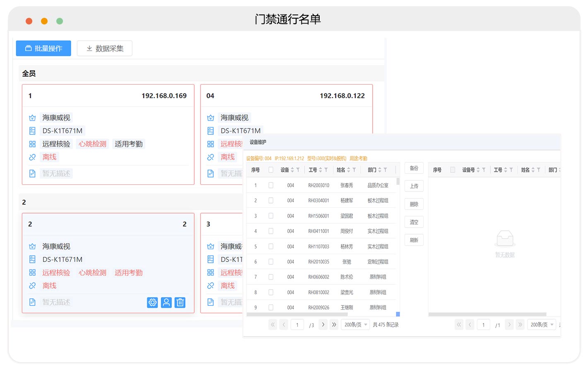Click the 备份 button
Image resolution: width=588 pixels, height=373 pixels.
click(414, 168)
